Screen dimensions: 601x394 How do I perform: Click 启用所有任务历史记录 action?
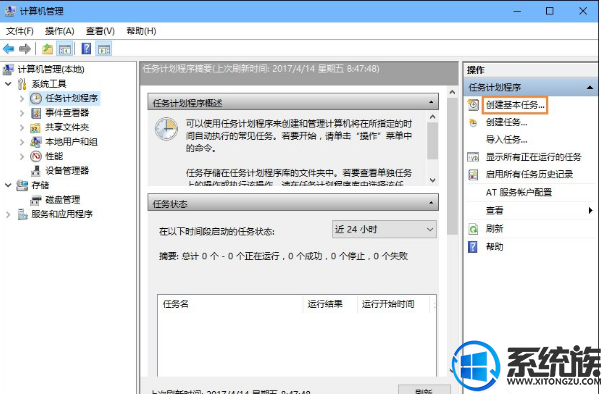coord(529,174)
